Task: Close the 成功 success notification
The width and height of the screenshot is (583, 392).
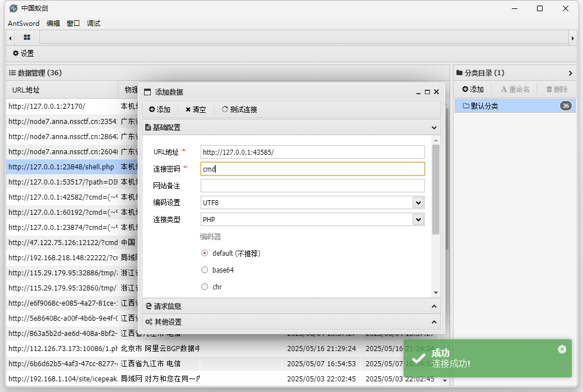Action: [x=562, y=349]
